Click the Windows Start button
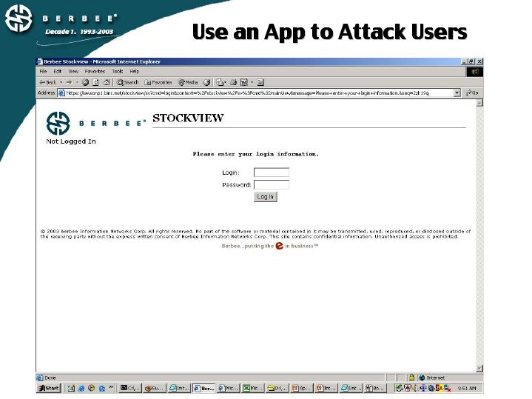 49,388
